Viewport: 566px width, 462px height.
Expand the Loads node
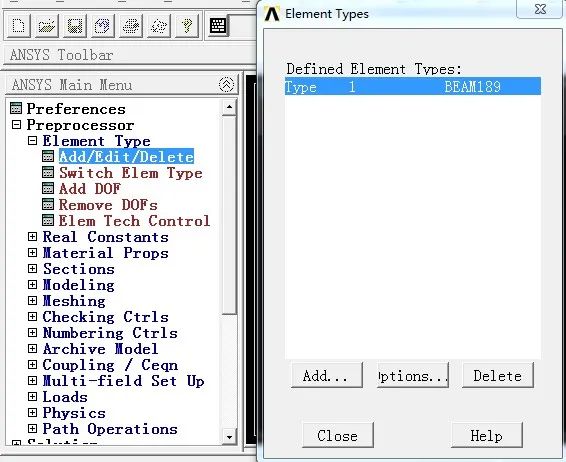[32, 396]
